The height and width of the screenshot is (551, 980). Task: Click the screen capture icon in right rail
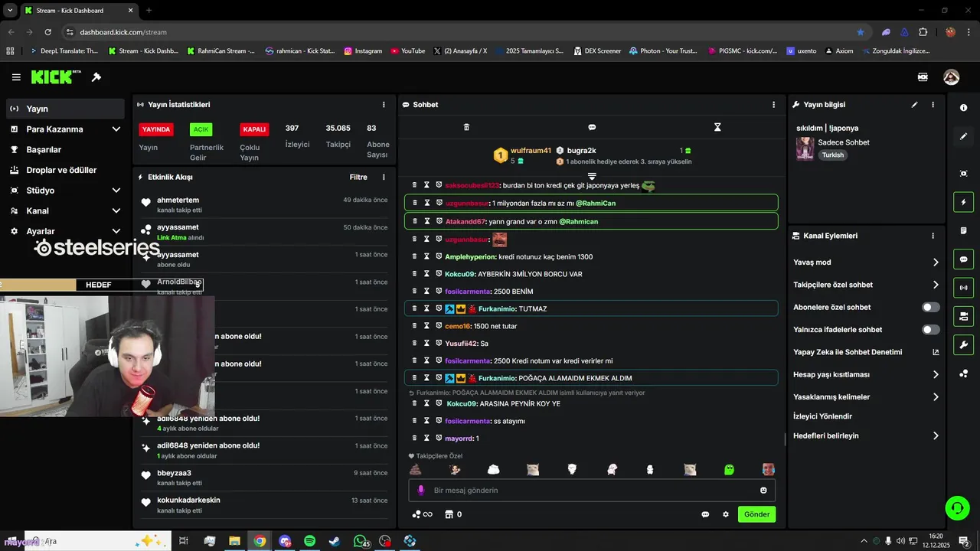pyautogui.click(x=963, y=174)
